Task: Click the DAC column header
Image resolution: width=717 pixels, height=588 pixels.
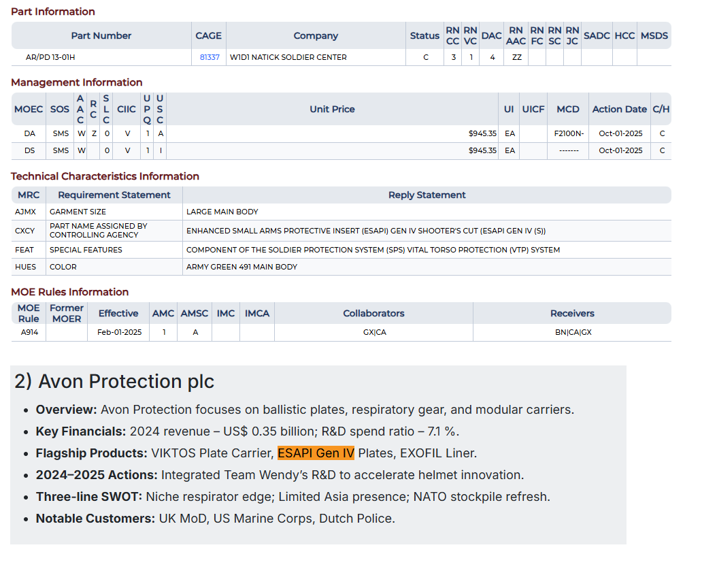Action: [492, 35]
